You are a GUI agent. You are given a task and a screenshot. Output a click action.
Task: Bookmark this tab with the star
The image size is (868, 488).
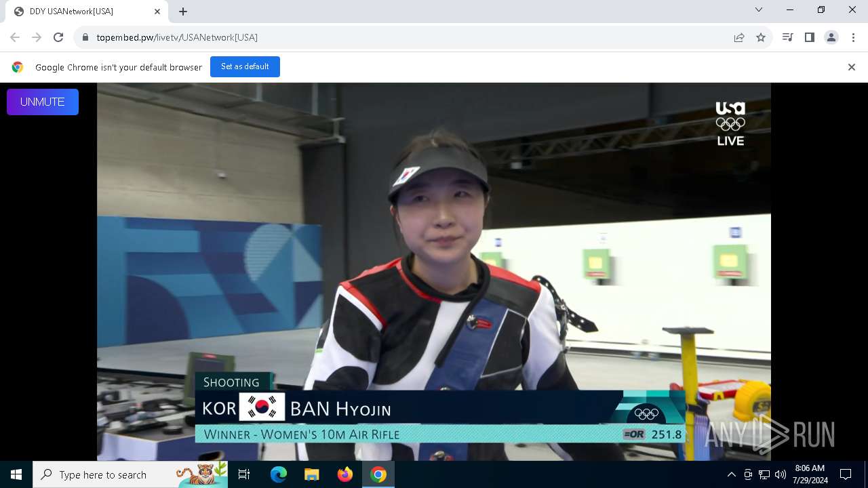[x=761, y=37]
